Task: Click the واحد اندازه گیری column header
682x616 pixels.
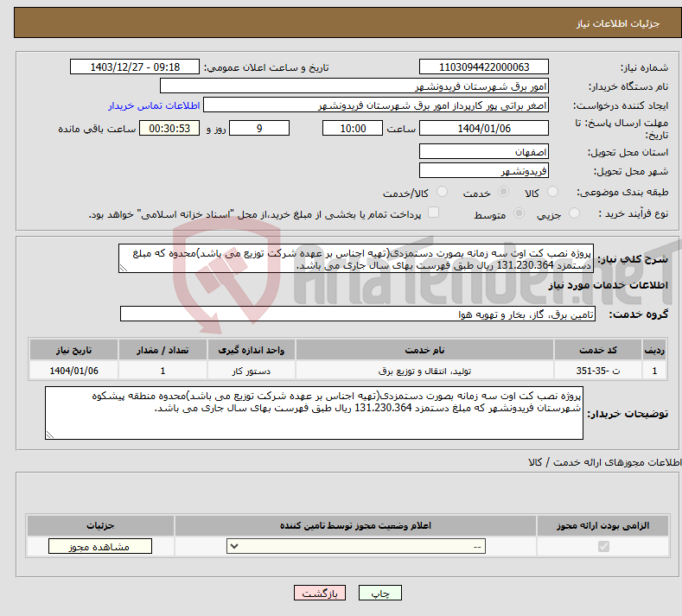Action: coord(252,350)
